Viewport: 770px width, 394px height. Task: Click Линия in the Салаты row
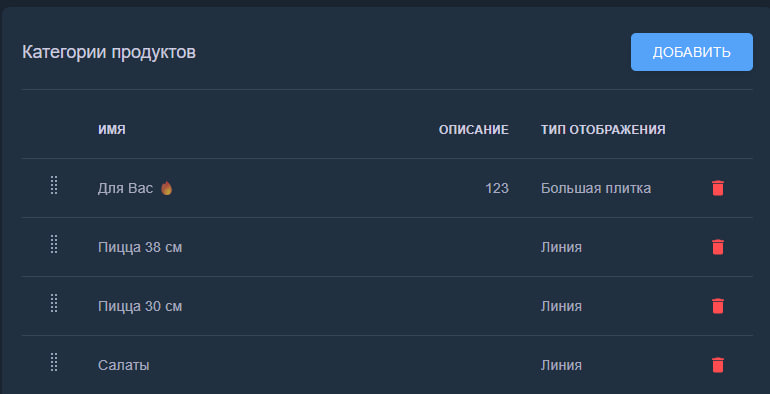coord(561,366)
